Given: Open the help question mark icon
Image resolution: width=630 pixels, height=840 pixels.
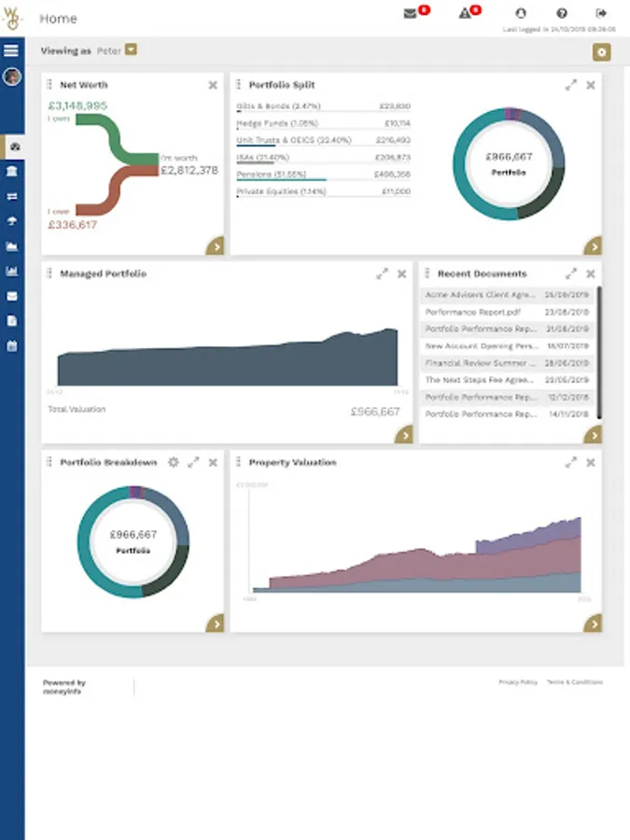Looking at the screenshot, I should click(x=562, y=13).
